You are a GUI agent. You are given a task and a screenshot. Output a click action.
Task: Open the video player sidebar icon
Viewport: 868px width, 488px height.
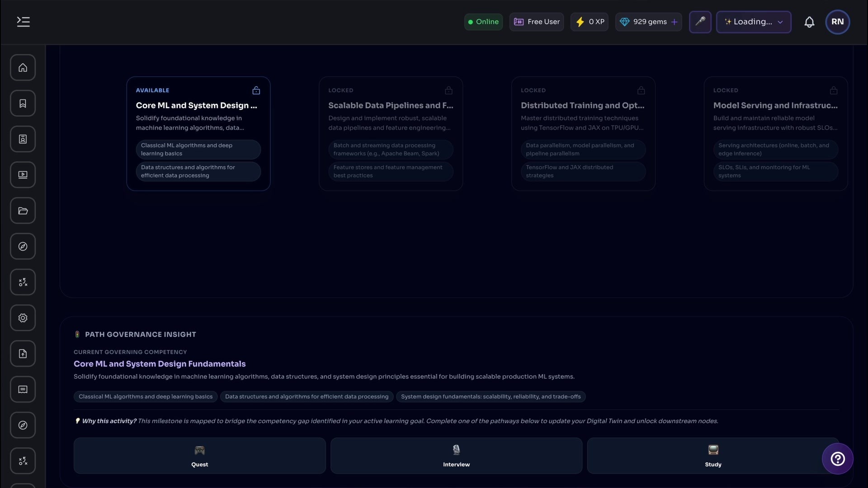[23, 175]
